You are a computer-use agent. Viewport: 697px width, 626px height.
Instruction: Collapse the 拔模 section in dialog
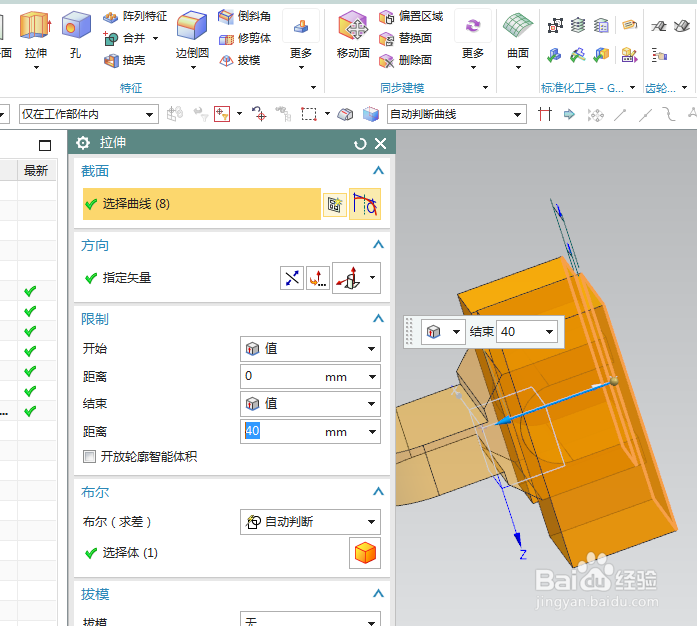click(x=378, y=594)
